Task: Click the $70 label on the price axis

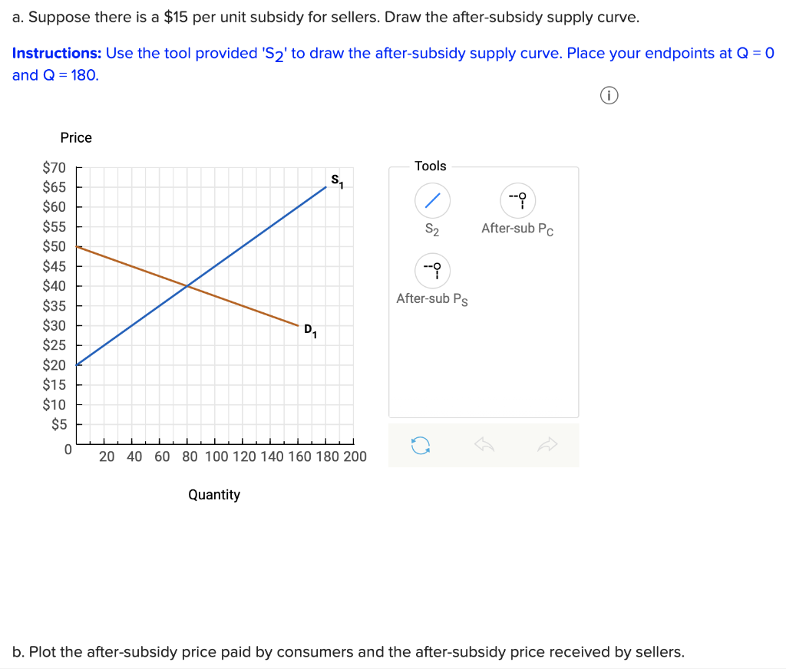Action: click(x=54, y=167)
